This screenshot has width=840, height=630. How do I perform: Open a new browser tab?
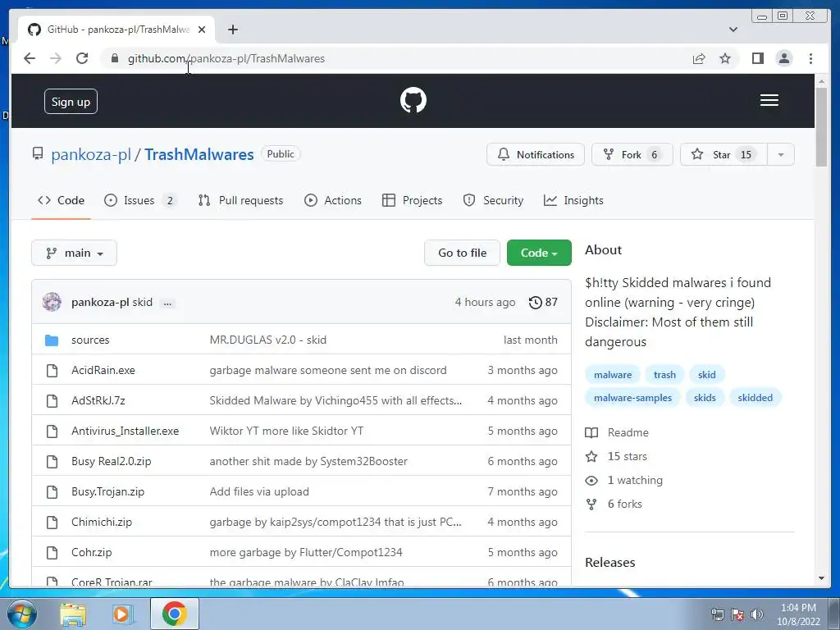coord(232,30)
